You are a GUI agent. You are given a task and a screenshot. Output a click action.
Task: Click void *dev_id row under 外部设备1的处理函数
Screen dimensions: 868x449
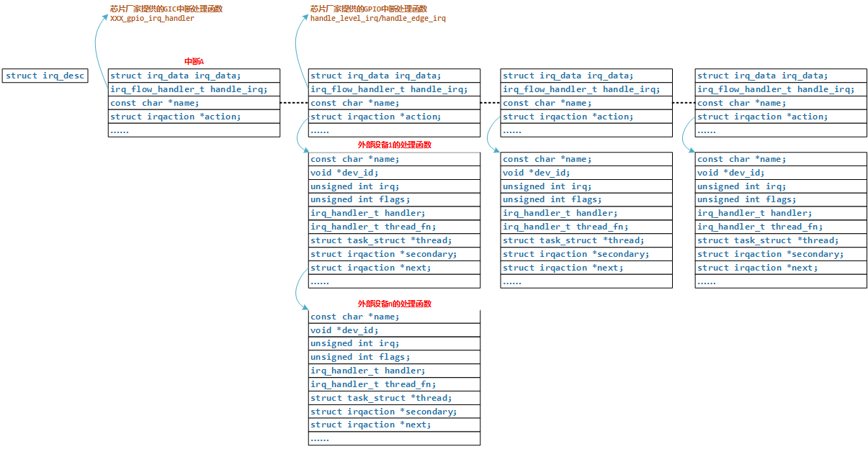point(394,173)
